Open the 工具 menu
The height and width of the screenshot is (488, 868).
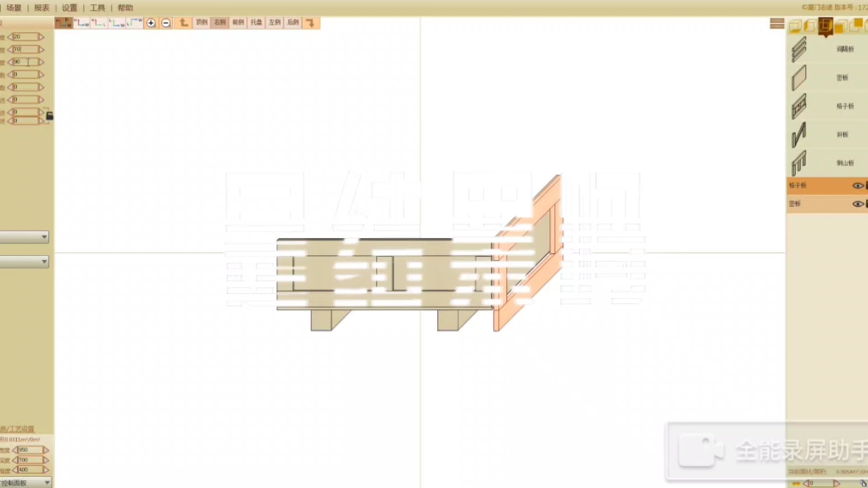[x=97, y=8]
